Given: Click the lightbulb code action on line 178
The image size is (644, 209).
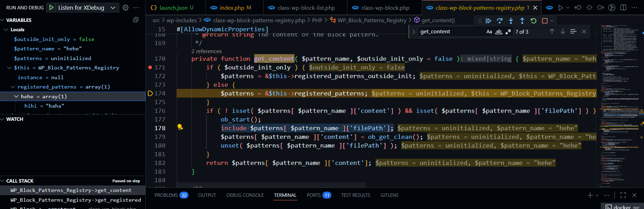Looking at the screenshot, I should click(180, 127).
